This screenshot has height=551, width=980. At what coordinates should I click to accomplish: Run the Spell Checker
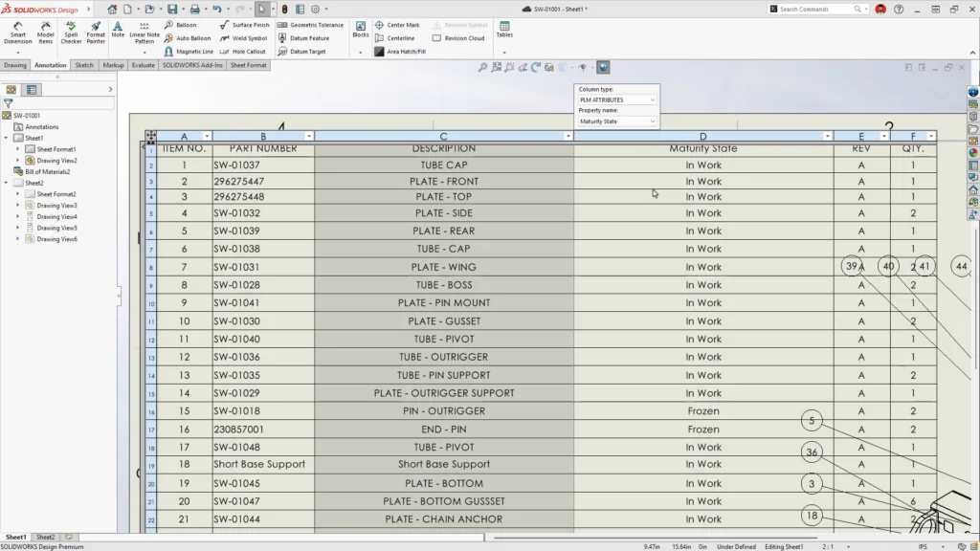[71, 30]
